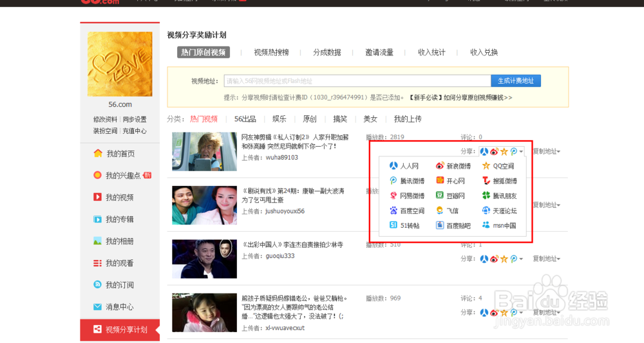644x343 pixels.
Task: Switch to 分成数据 tab
Action: click(327, 53)
